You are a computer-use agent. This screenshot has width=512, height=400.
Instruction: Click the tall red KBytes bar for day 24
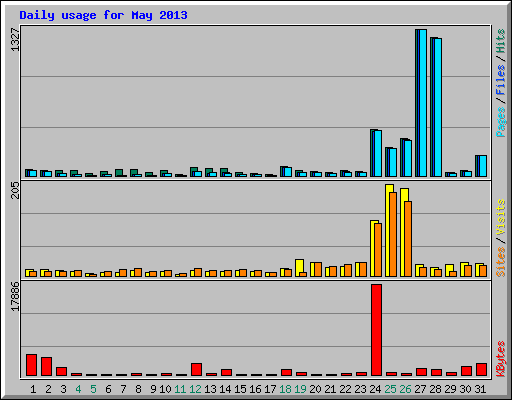377,330
